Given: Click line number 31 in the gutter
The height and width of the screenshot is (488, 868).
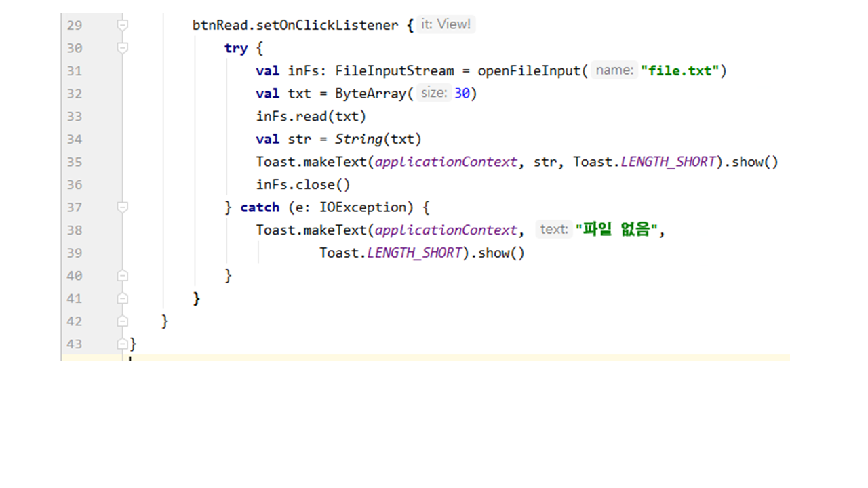Looking at the screenshot, I should click(74, 71).
